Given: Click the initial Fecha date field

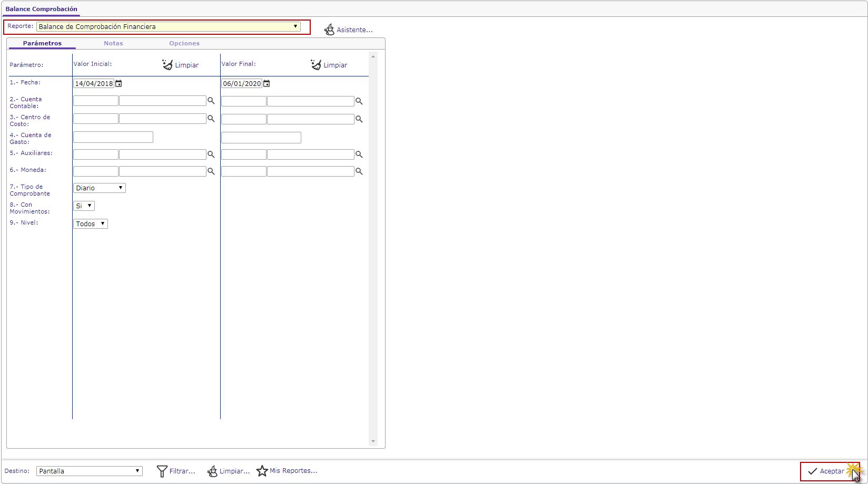Looking at the screenshot, I should pos(94,83).
